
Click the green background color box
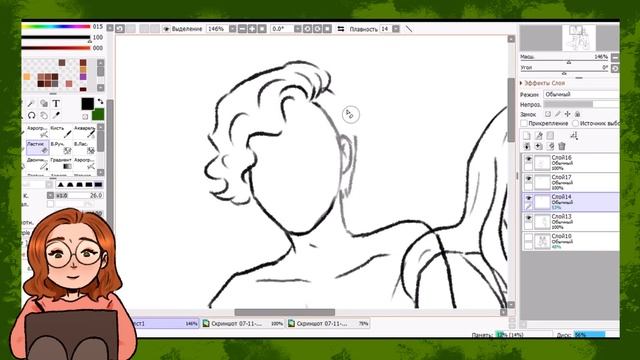[98, 115]
